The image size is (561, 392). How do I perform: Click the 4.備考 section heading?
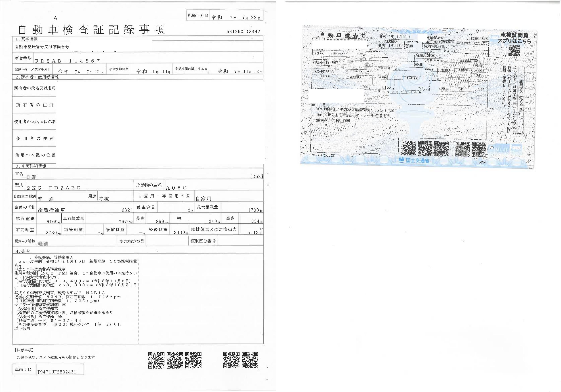click(x=23, y=251)
